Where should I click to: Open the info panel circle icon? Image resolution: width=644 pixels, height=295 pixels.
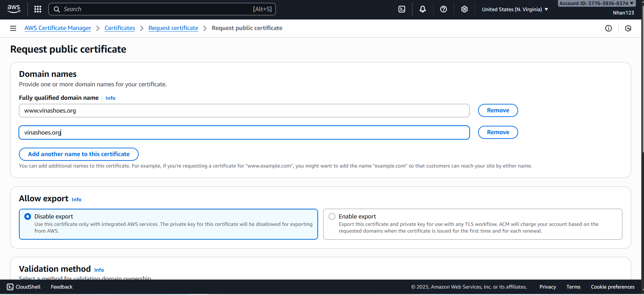(x=609, y=28)
